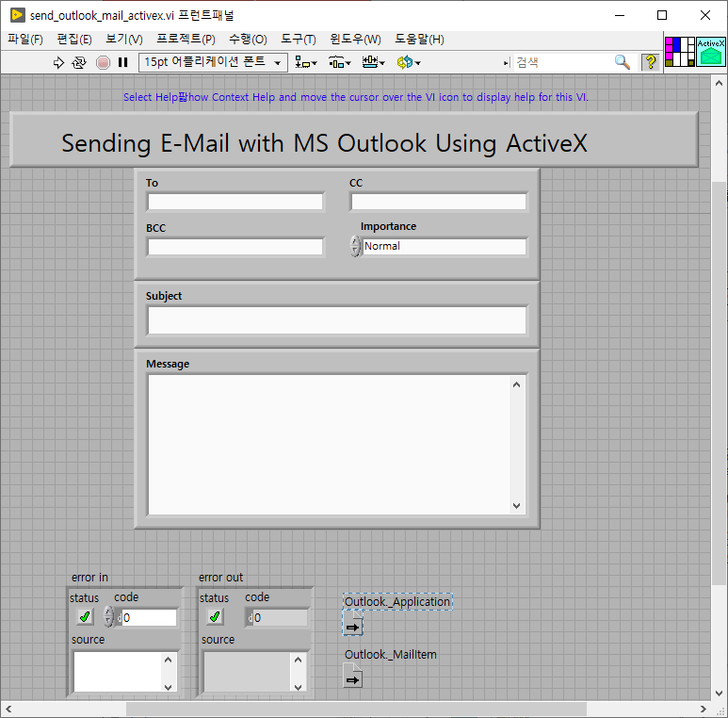The image size is (728, 718).
Task: Select the Outlook._MailItem label
Action: (391, 654)
